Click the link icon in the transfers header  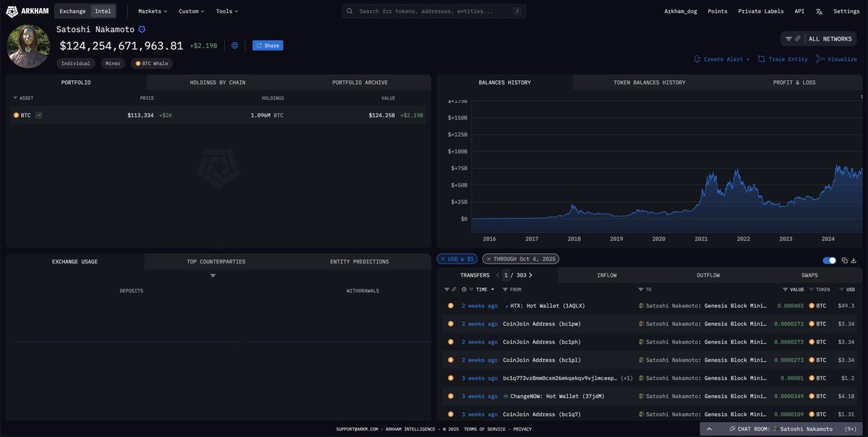(454, 289)
